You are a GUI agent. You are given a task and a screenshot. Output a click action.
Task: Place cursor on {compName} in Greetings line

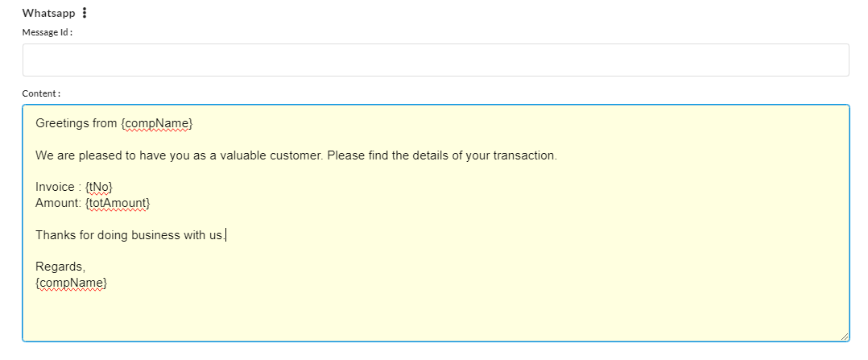pyautogui.click(x=157, y=123)
